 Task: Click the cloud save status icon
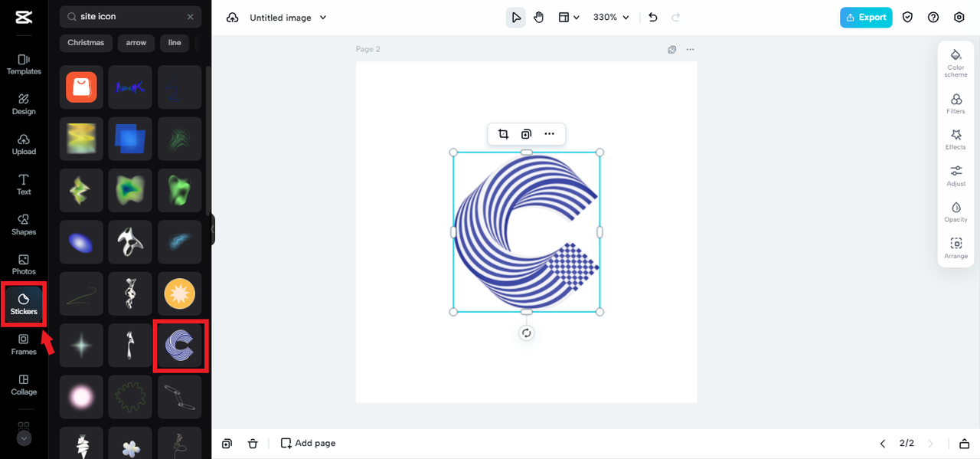(232, 18)
